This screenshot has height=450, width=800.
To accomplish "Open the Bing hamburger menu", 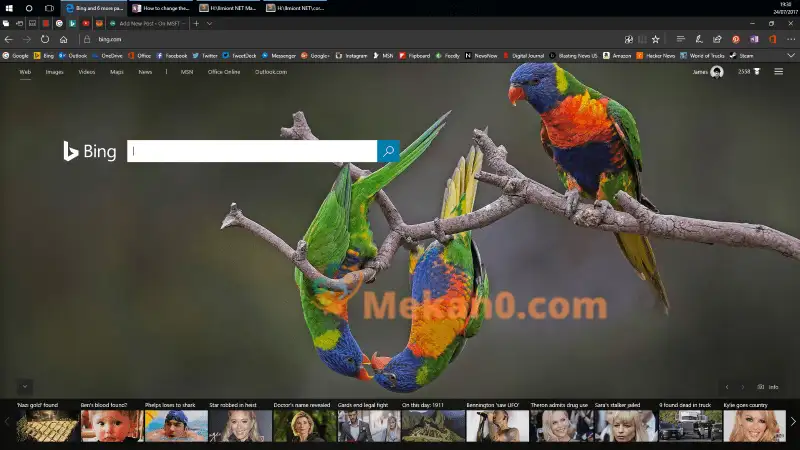I will click(779, 72).
